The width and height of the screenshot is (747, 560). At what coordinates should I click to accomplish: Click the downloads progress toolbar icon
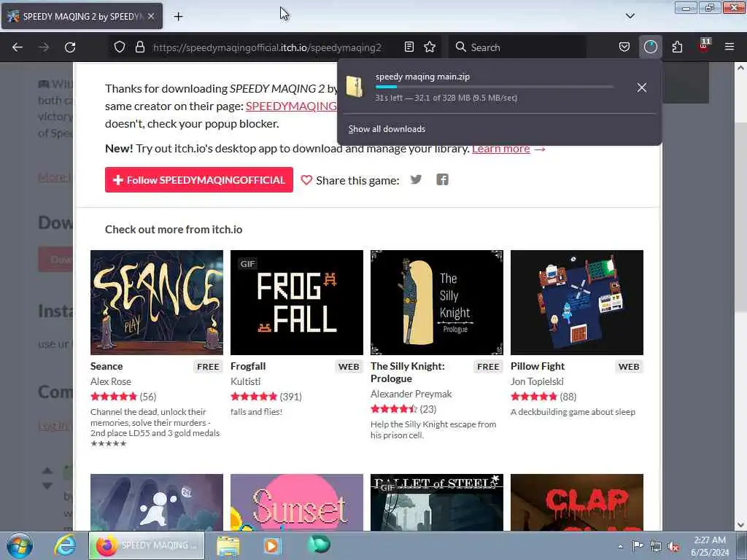point(650,47)
